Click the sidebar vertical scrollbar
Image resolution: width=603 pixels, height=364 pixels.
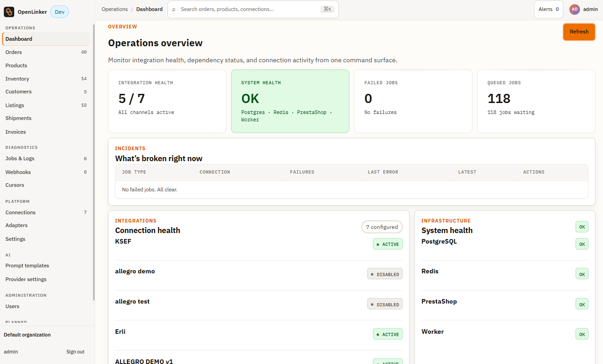pyautogui.click(x=94, y=163)
